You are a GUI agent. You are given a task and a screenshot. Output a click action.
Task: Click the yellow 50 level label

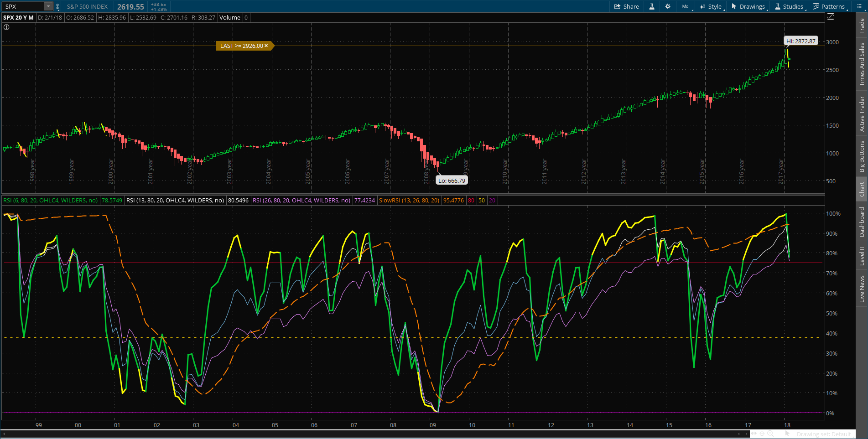point(482,200)
